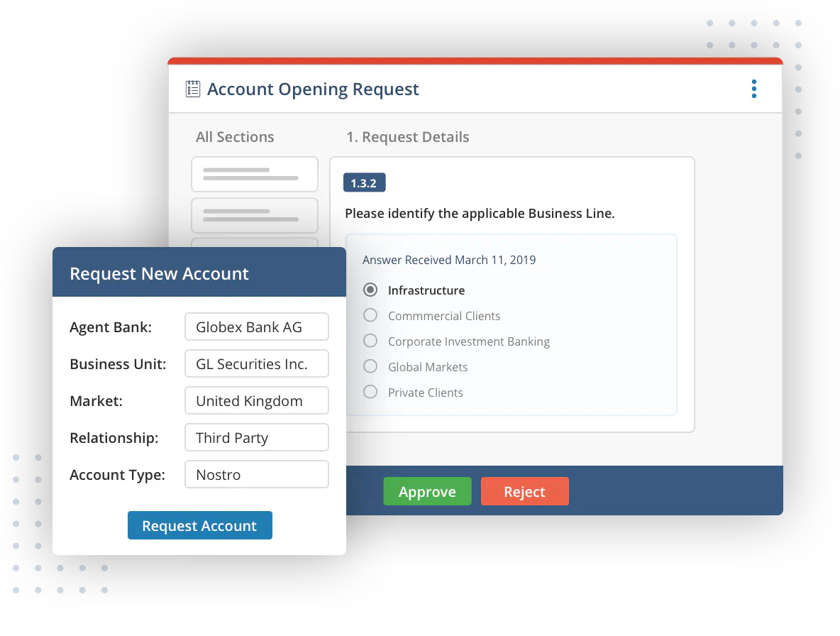This screenshot has height=636, width=840.
Task: Select the Commercial Clients radio option
Action: 370,316
